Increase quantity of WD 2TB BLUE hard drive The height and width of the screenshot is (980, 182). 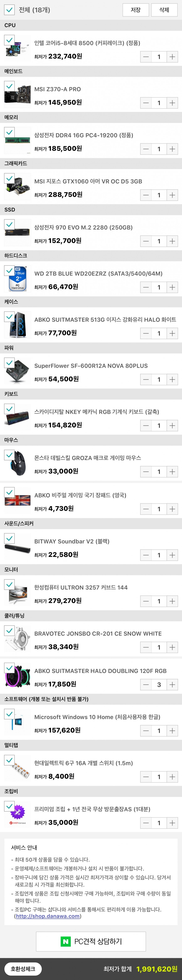pos(172,288)
